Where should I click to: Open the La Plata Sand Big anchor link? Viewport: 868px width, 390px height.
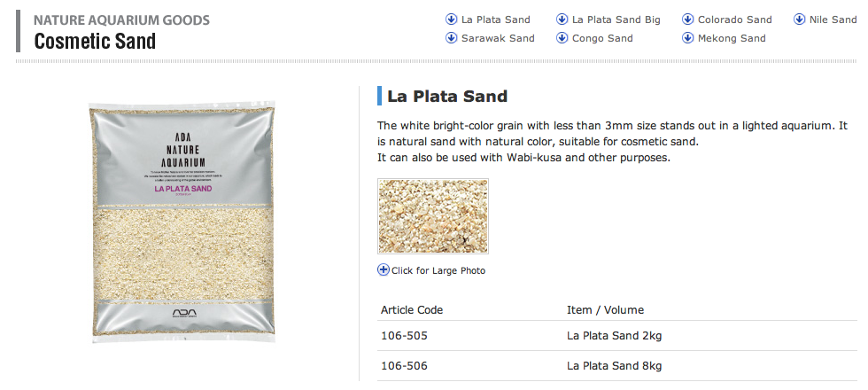click(x=616, y=19)
